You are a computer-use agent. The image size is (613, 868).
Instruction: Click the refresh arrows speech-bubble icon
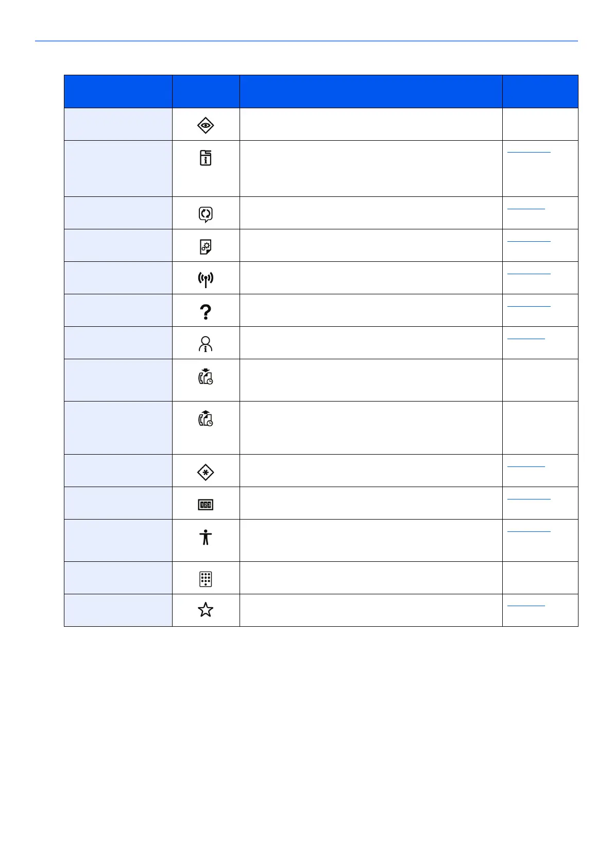pos(206,214)
